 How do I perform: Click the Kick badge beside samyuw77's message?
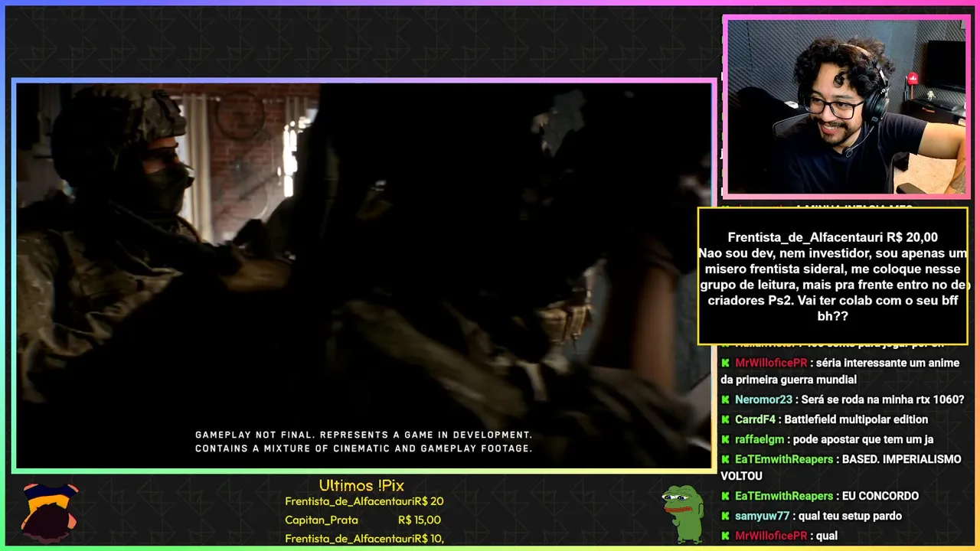click(x=725, y=516)
